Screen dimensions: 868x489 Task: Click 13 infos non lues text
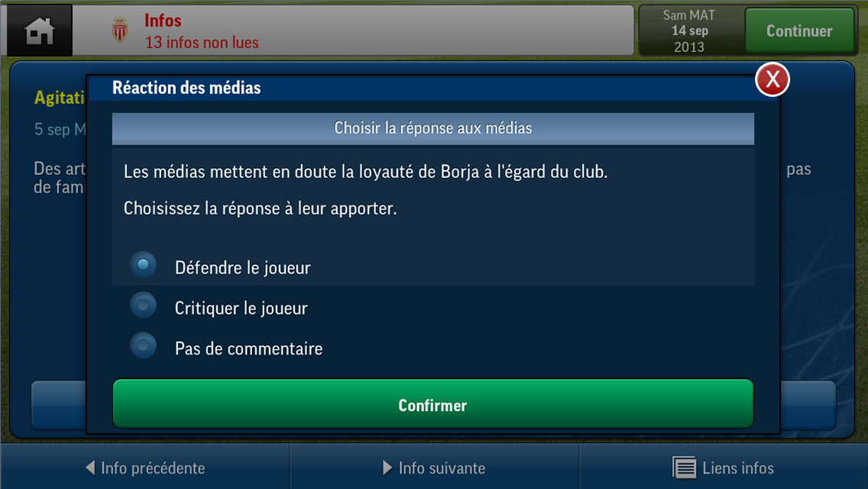point(202,43)
